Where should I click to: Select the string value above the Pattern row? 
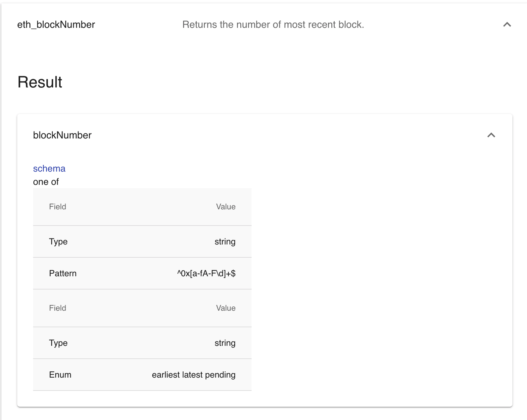tap(225, 242)
